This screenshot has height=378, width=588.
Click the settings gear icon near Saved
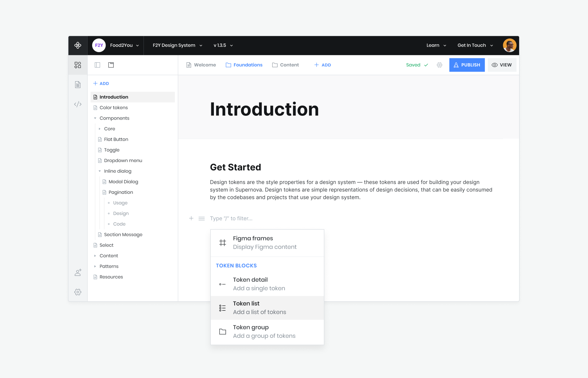[439, 65]
